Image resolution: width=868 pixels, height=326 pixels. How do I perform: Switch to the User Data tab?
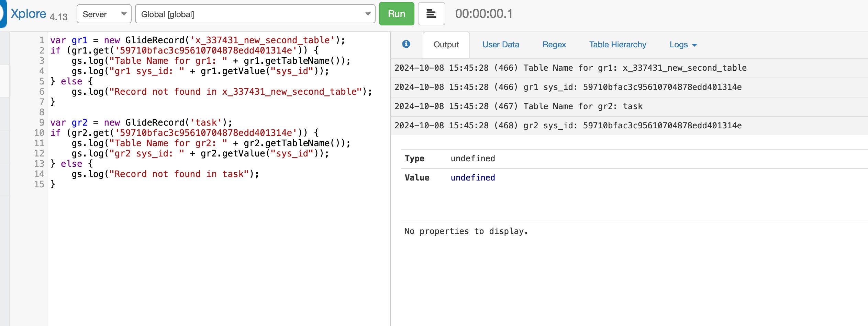(x=501, y=45)
